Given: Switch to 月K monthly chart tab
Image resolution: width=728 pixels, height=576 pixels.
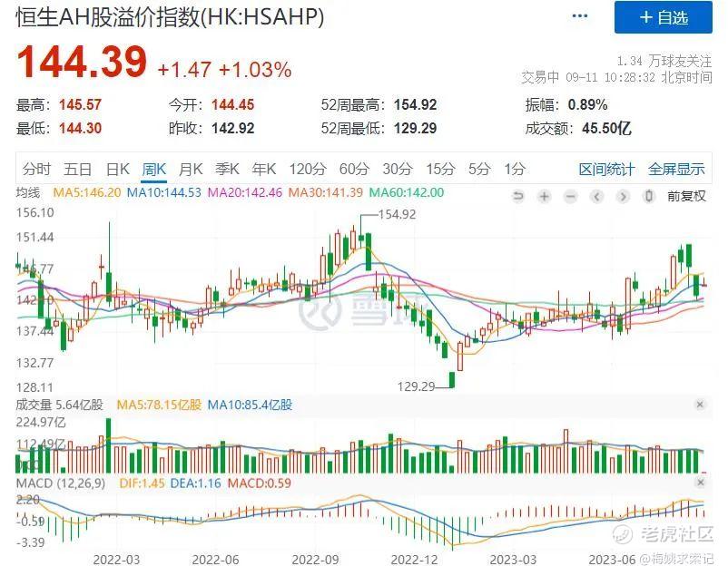Looking at the screenshot, I should [191, 169].
